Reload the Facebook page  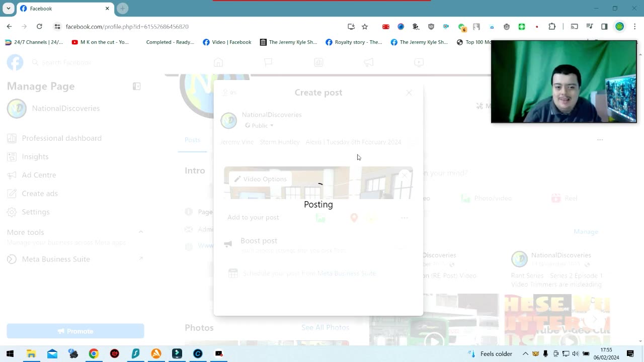point(39,27)
